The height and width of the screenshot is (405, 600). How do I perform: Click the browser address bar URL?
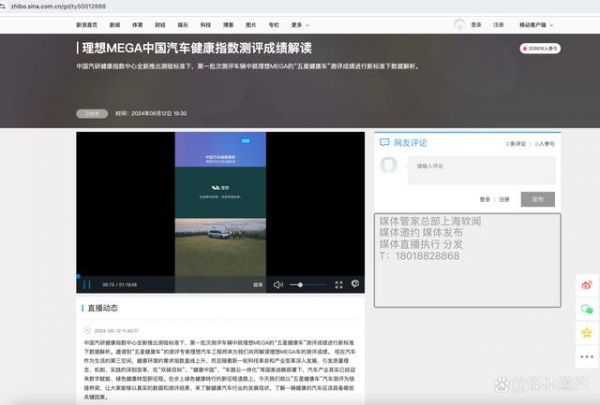58,7
